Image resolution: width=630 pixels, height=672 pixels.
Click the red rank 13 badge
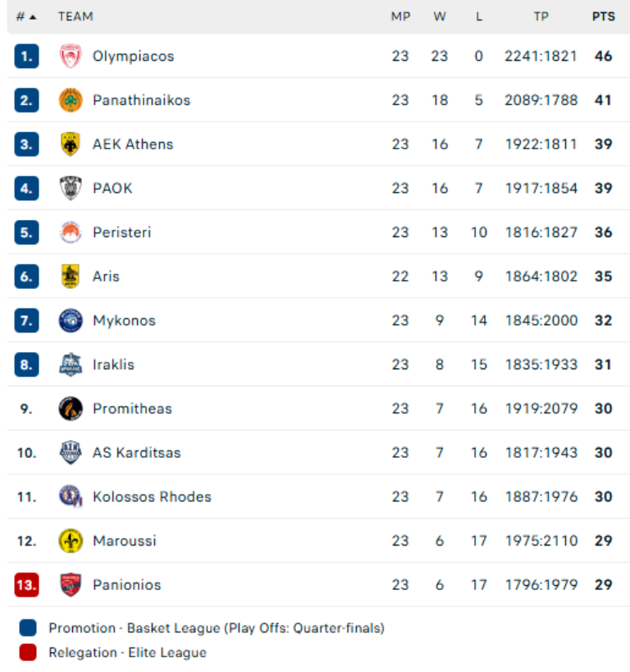point(26,585)
